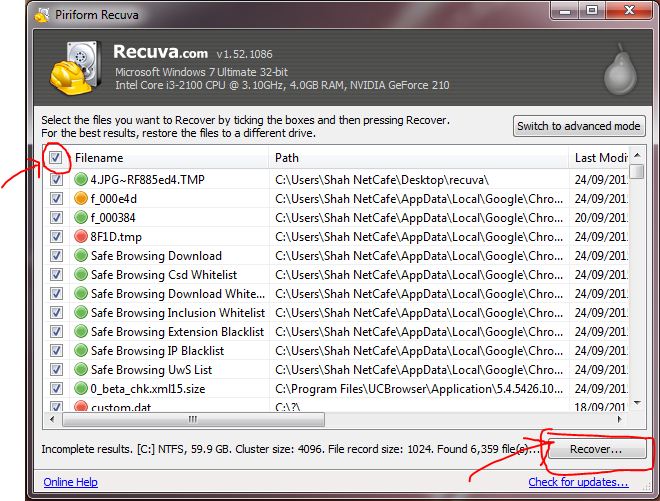Viewport: 660px width, 501px height.
Task: Untick the Safe Browsing Extension Blacklist checkbox
Action: [56, 331]
